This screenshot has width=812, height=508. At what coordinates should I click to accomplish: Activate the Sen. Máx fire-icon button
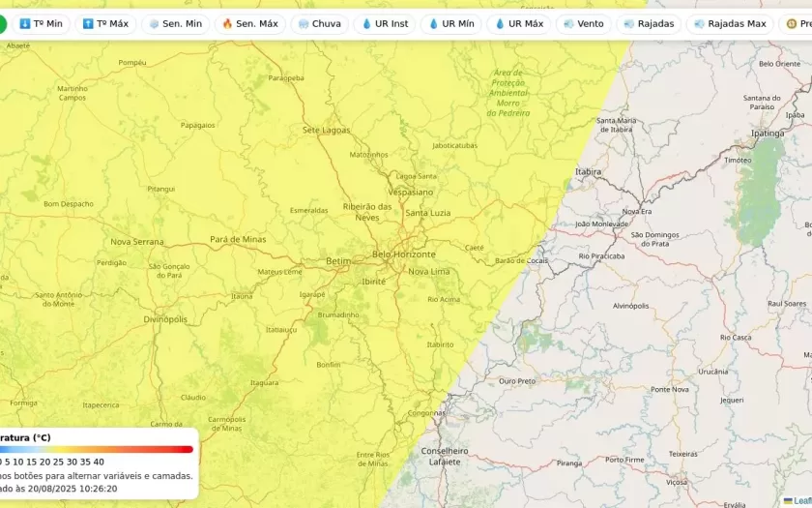coord(249,23)
